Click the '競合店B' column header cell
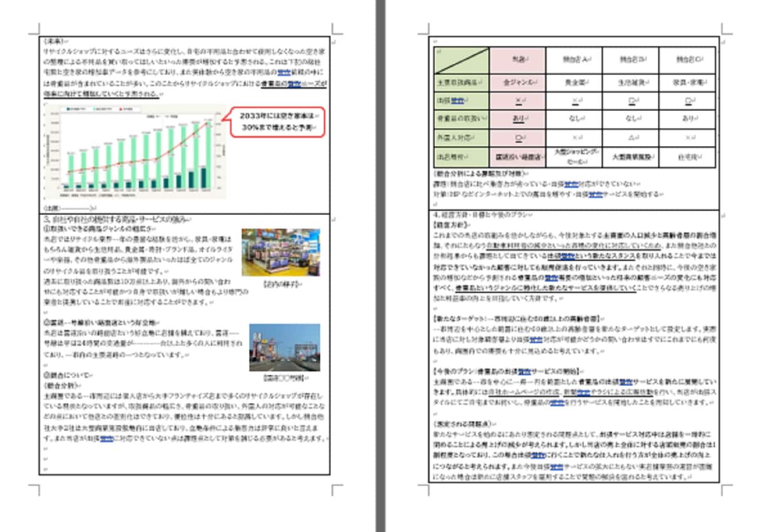Viewport: 765px width, 532px height. pyautogui.click(x=630, y=60)
